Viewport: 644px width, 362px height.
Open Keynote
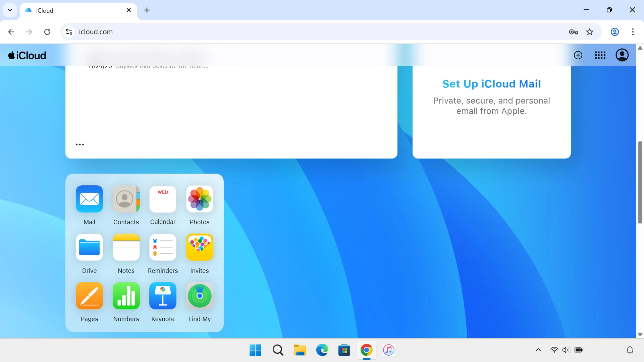[163, 296]
